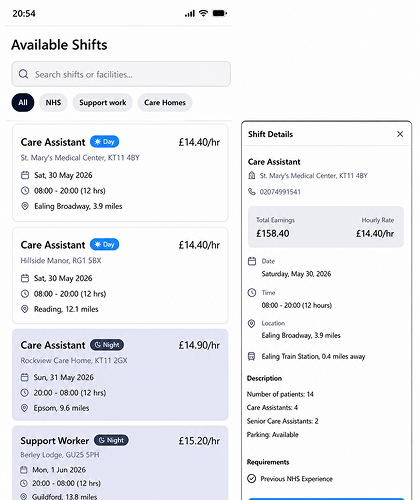Click the calendar icon next to Date
Viewport: 420px width, 500px height.
click(252, 261)
